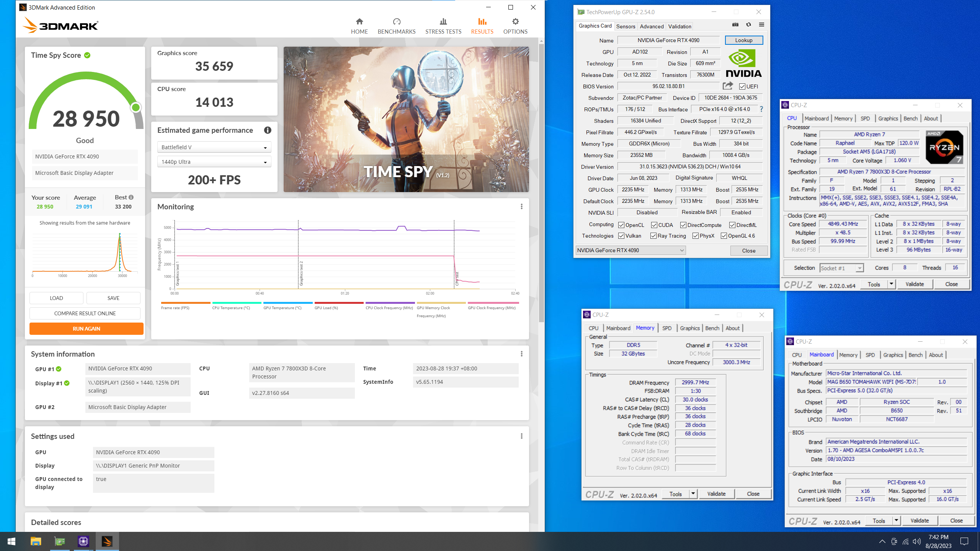Open the 1440p Ultra preset dropdown
This screenshot has height=551, width=980.
(x=214, y=162)
